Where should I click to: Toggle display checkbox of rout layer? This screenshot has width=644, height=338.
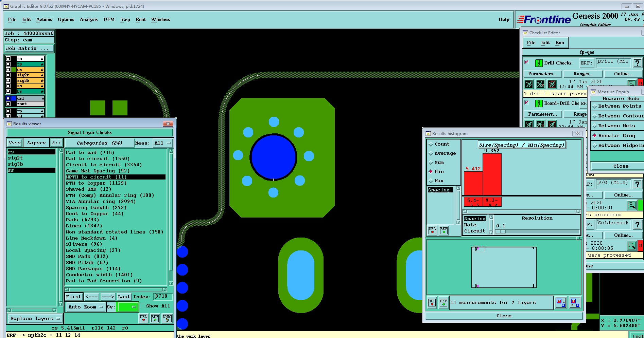tap(8, 104)
